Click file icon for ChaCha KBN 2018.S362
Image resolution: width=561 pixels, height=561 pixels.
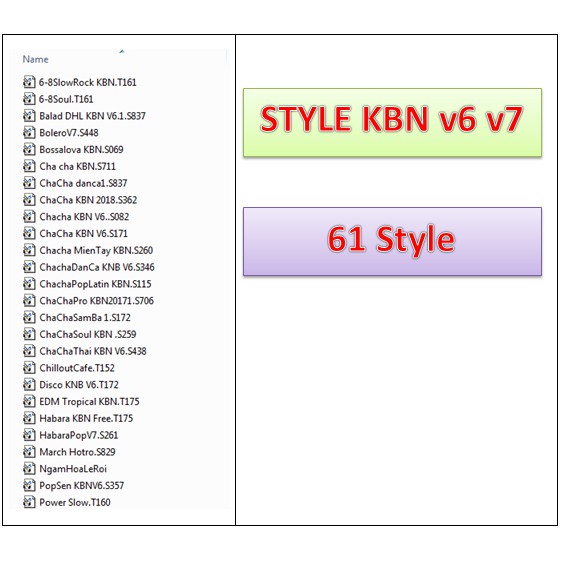(29, 200)
